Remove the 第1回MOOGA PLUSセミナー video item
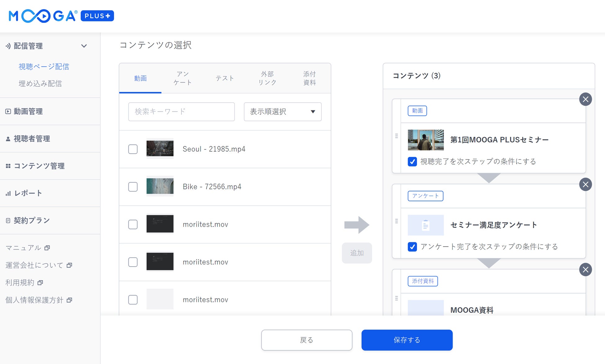 [585, 100]
